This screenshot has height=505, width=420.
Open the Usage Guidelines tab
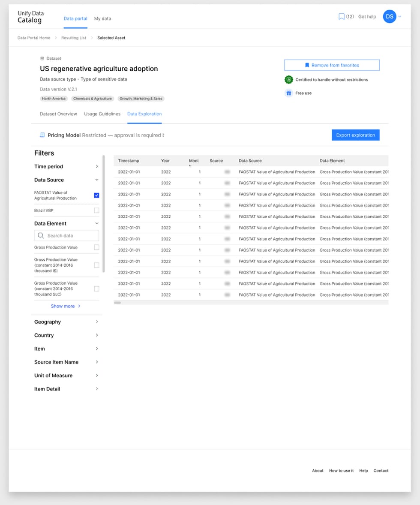102,114
